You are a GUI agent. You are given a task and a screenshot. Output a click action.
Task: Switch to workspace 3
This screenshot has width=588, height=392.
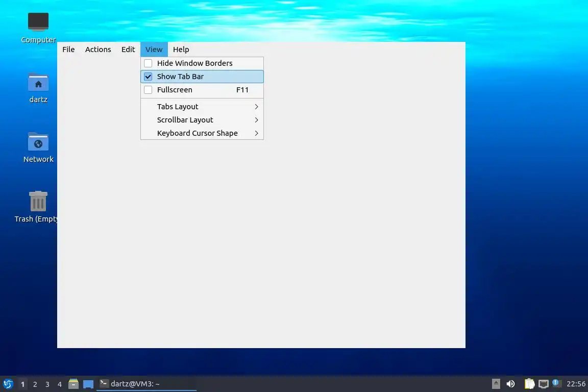tap(47, 384)
